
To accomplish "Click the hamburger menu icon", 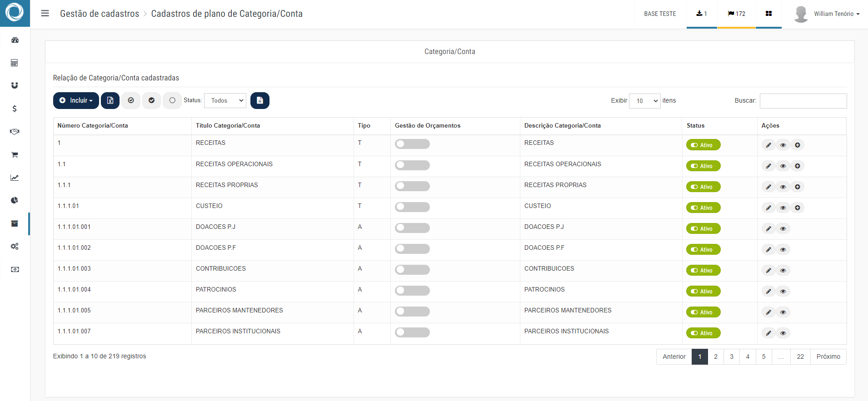I will (45, 13).
